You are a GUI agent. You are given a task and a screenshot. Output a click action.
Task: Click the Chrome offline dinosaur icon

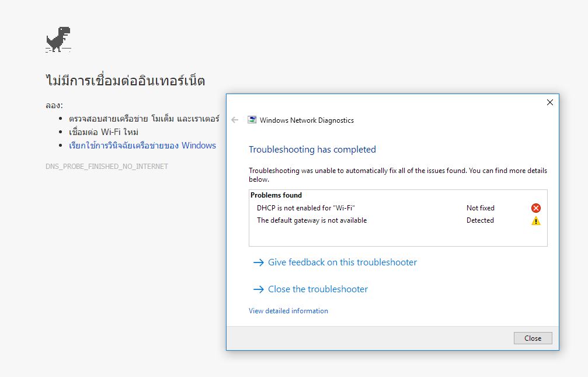[58, 39]
